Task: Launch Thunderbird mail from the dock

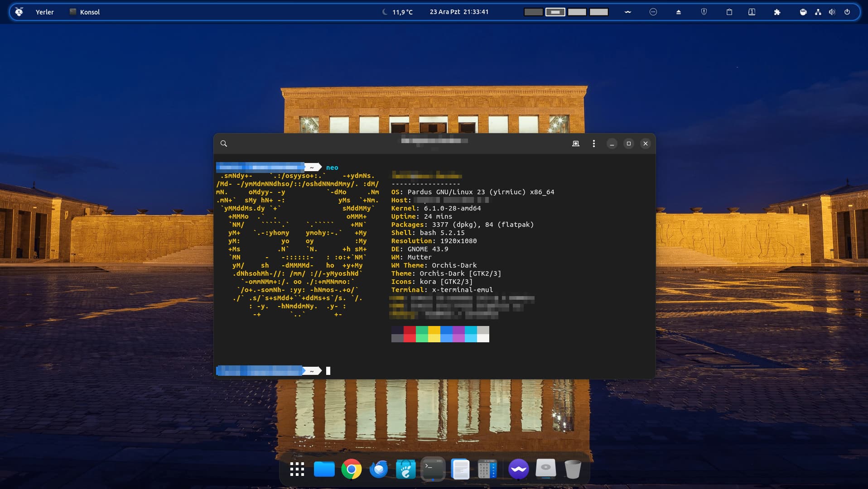Action: pos(378,470)
